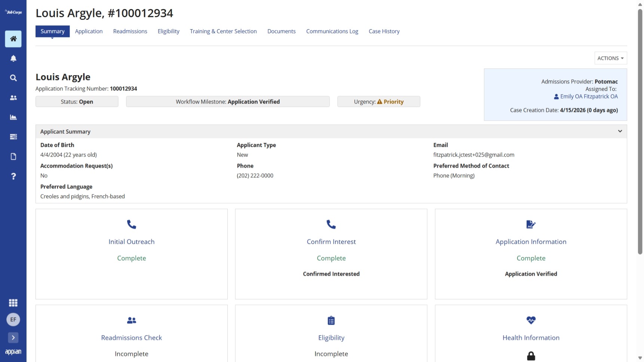Open the app grid navigation icon

[13, 303]
